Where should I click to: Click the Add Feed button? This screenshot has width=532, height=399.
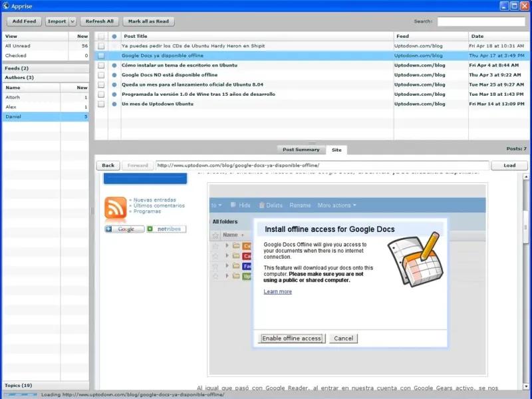[x=24, y=21]
